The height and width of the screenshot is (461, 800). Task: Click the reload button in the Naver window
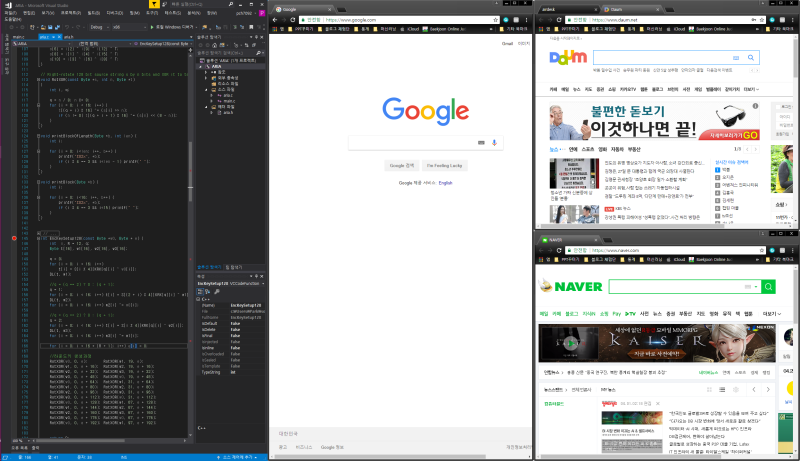click(559, 250)
